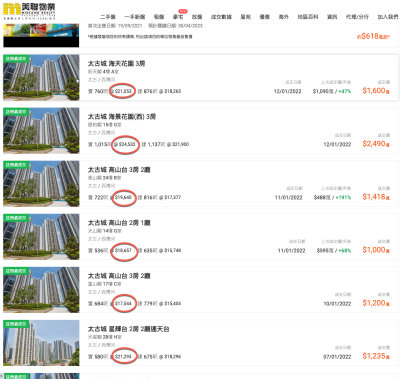
Task: Open the 海外 menu item
Action: (283, 17)
